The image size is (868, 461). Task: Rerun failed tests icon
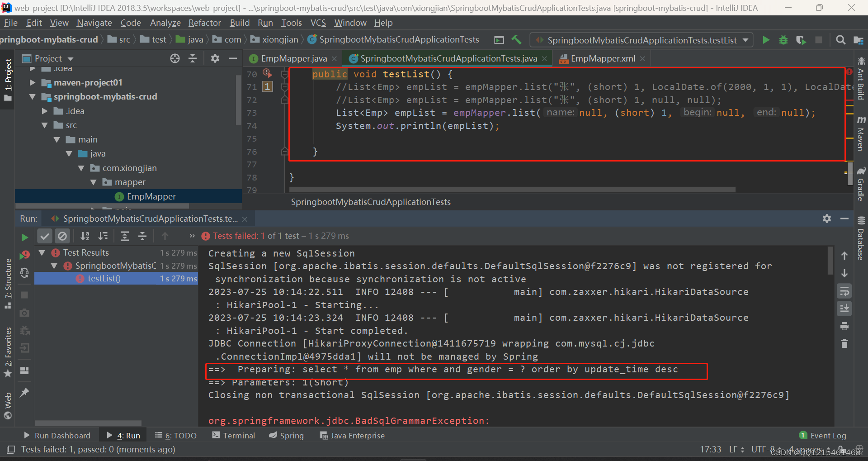24,256
